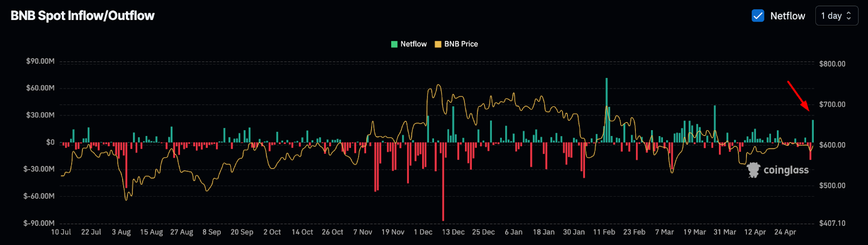The width and height of the screenshot is (868, 245).
Task: Click the 31 Mar date label
Action: tap(725, 232)
